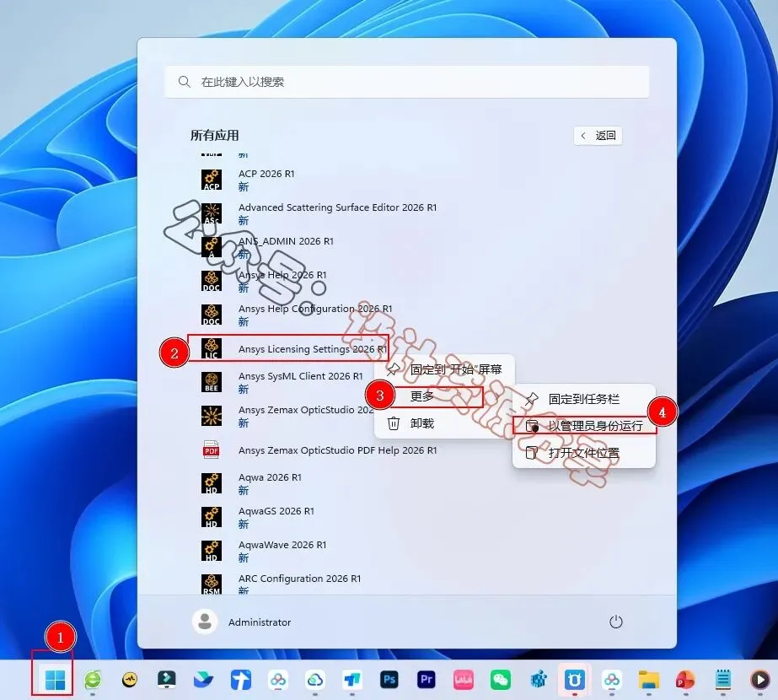Click the ANS_ADMIN 2026 R1 gear icon

pyautogui.click(x=212, y=247)
